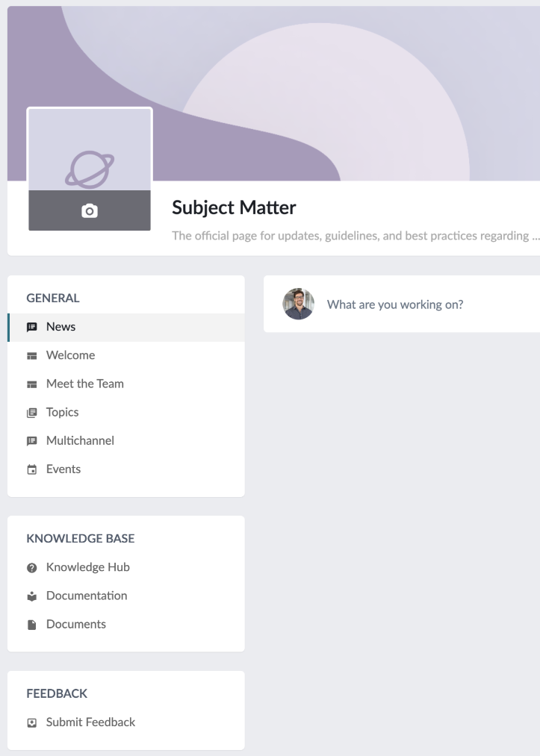Image resolution: width=540 pixels, height=756 pixels.
Task: Click the Multichannel icon in sidebar
Action: coord(32,441)
